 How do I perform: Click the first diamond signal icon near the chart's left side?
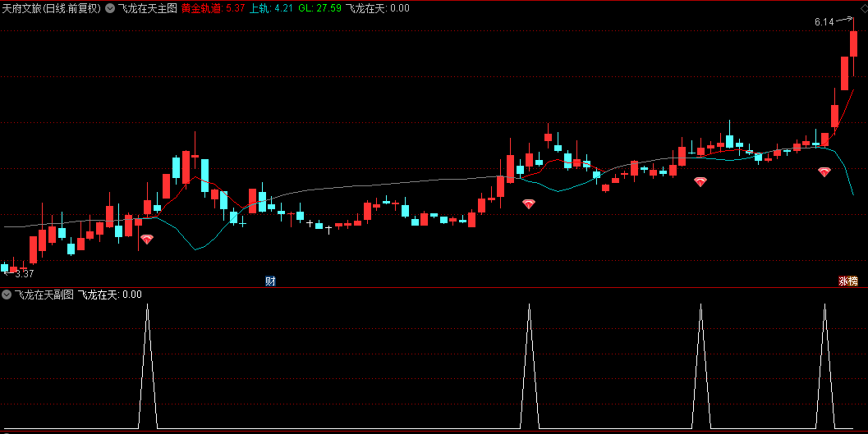coord(147,240)
